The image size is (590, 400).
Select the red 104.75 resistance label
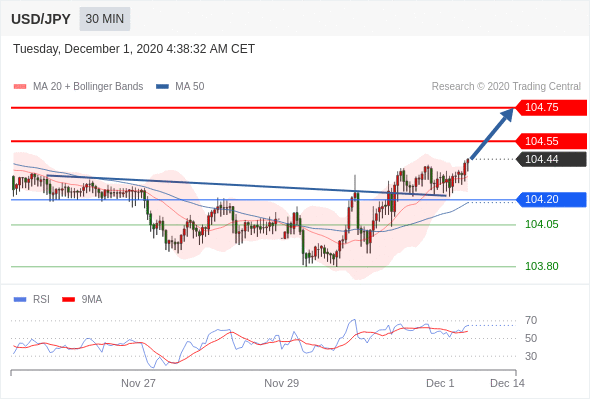(x=551, y=107)
